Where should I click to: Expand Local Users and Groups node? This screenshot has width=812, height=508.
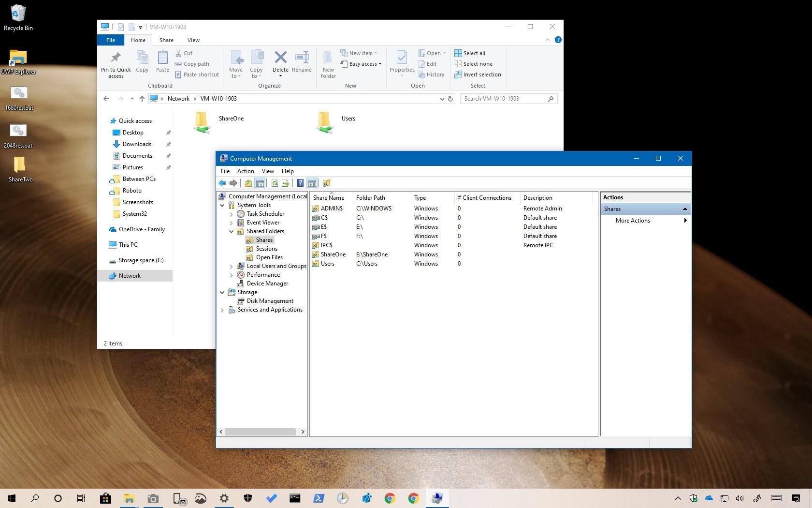coord(232,266)
